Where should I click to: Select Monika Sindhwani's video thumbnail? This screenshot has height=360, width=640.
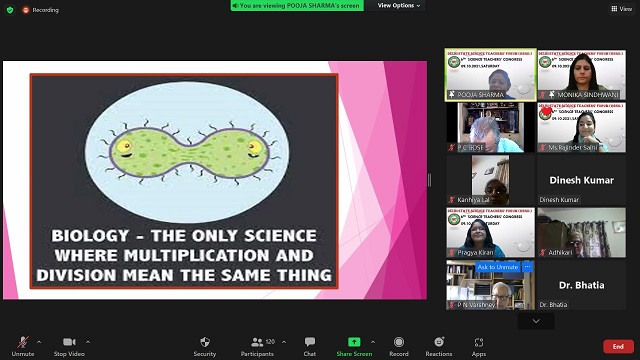tap(582, 75)
